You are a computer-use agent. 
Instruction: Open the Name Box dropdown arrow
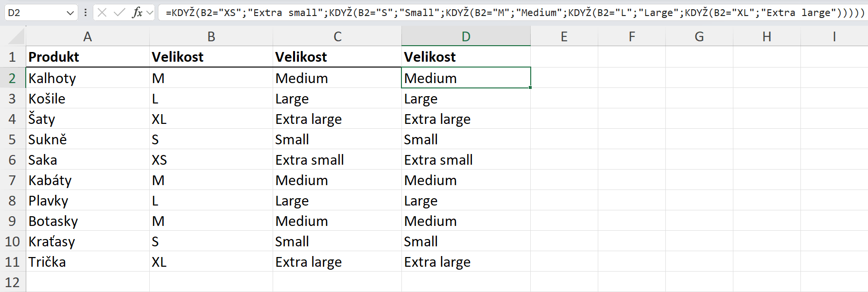(70, 13)
